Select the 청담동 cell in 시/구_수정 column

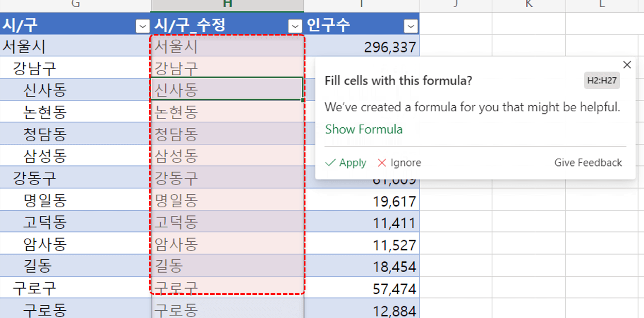pyautogui.click(x=228, y=134)
